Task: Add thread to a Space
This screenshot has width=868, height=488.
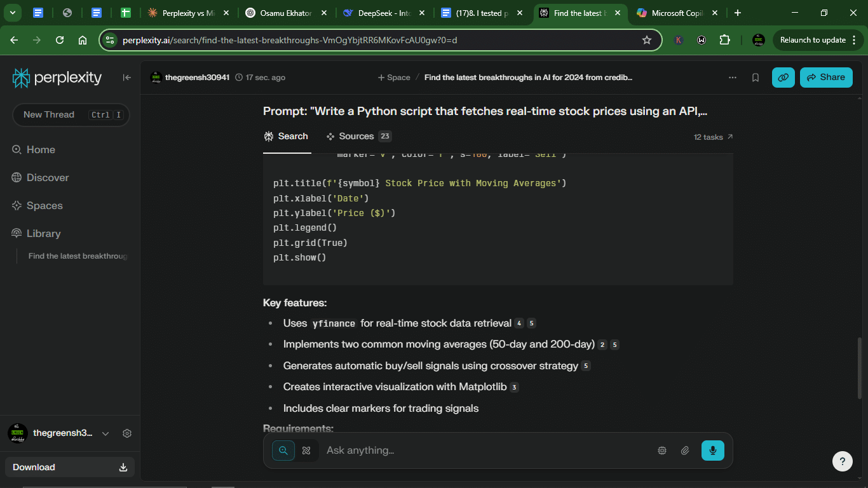Action: pyautogui.click(x=394, y=78)
